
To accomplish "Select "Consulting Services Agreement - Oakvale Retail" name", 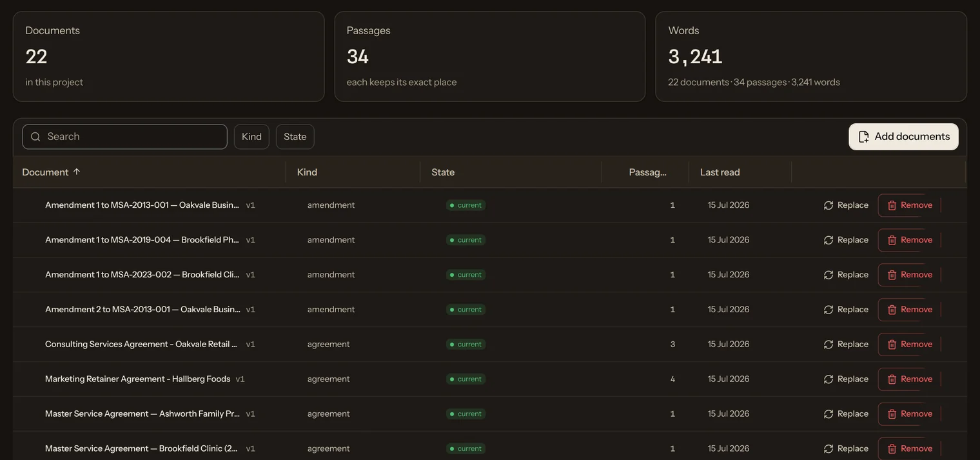I will (x=142, y=345).
